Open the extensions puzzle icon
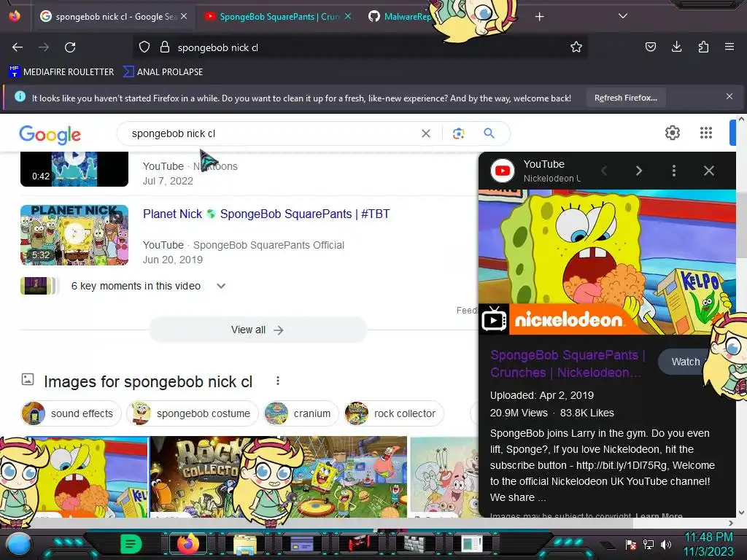The height and width of the screenshot is (560, 747). tap(703, 47)
